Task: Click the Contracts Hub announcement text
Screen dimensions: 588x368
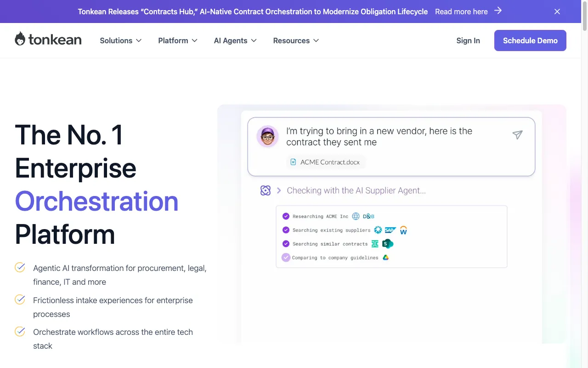Action: [253, 11]
